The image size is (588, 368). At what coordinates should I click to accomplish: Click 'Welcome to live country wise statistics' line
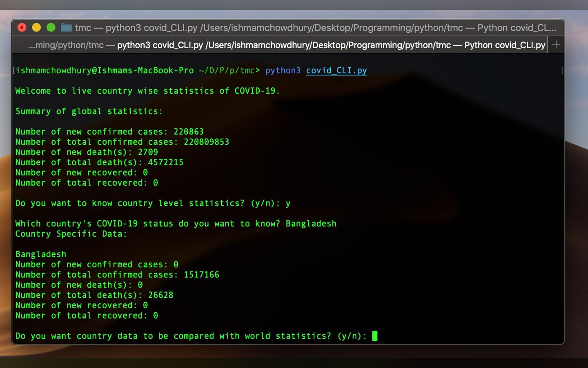(x=147, y=91)
